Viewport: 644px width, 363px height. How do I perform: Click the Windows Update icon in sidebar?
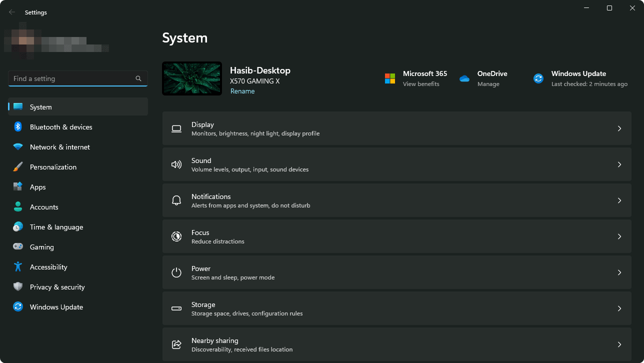[18, 306]
